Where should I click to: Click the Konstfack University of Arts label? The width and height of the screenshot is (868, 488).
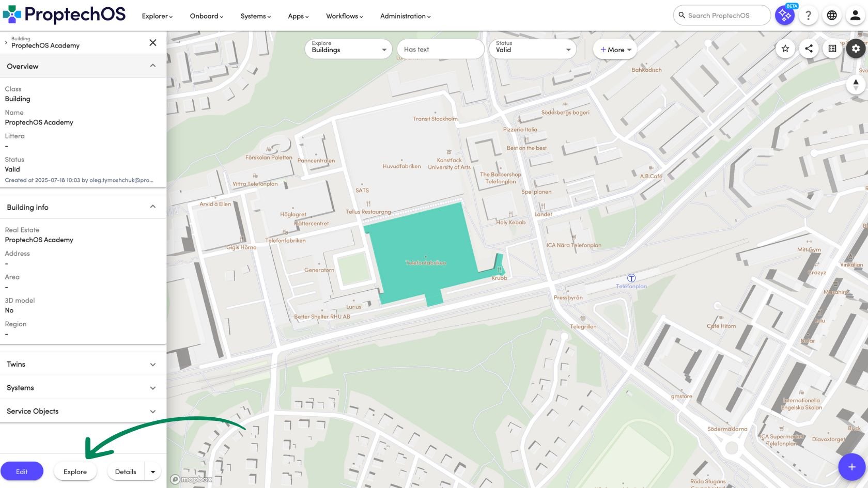point(449,164)
